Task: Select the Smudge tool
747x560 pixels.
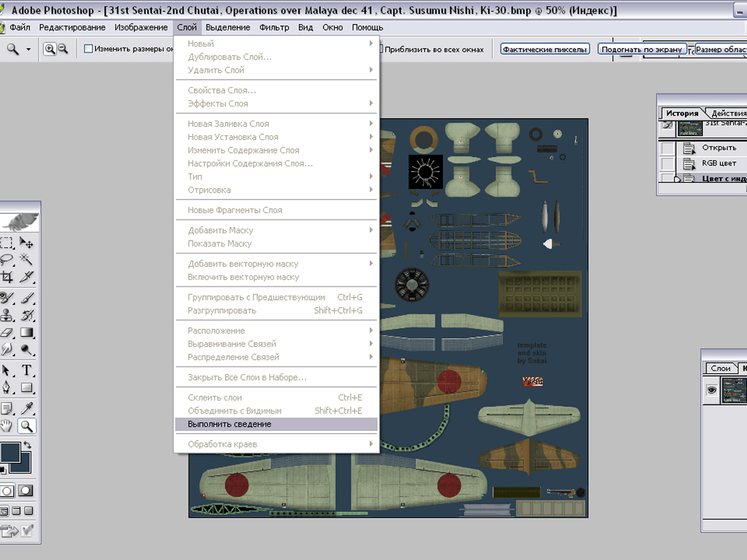Action: coord(6,349)
